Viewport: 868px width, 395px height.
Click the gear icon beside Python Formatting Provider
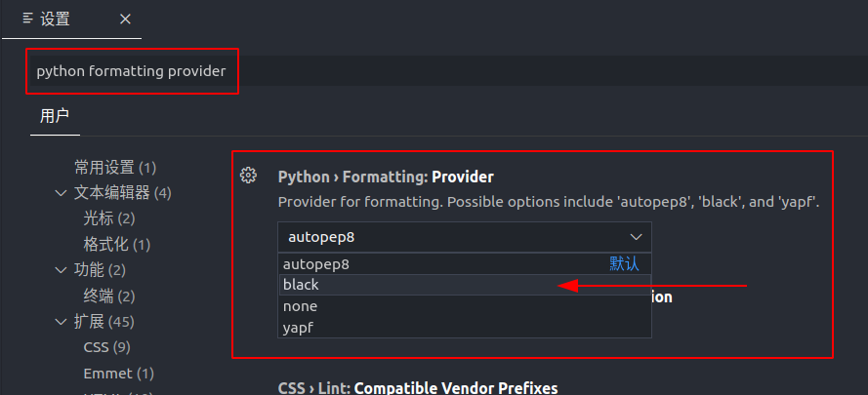[248, 176]
